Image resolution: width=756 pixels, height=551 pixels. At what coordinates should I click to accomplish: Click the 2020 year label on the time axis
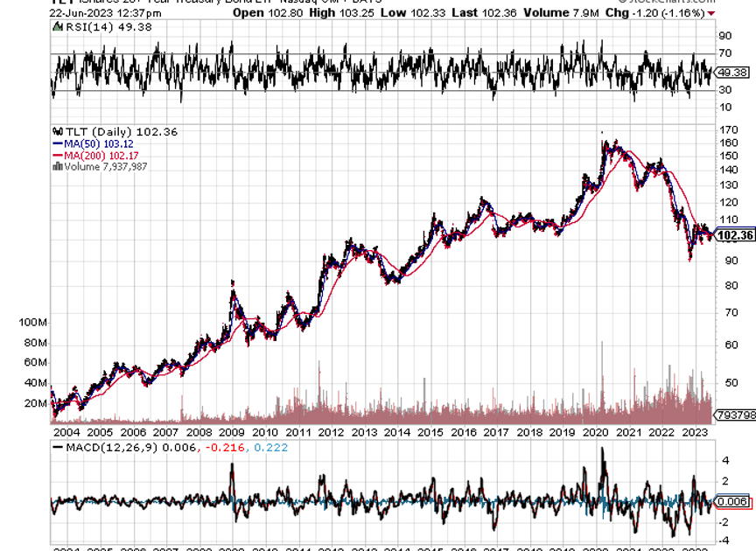596,432
